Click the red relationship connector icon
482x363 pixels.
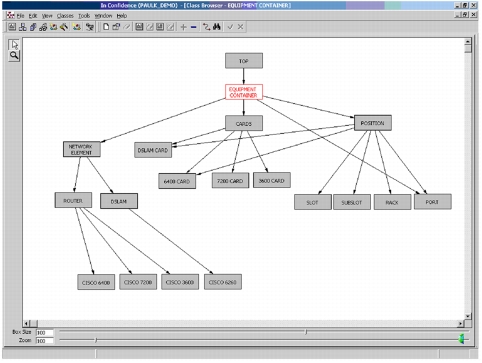(x=206, y=27)
